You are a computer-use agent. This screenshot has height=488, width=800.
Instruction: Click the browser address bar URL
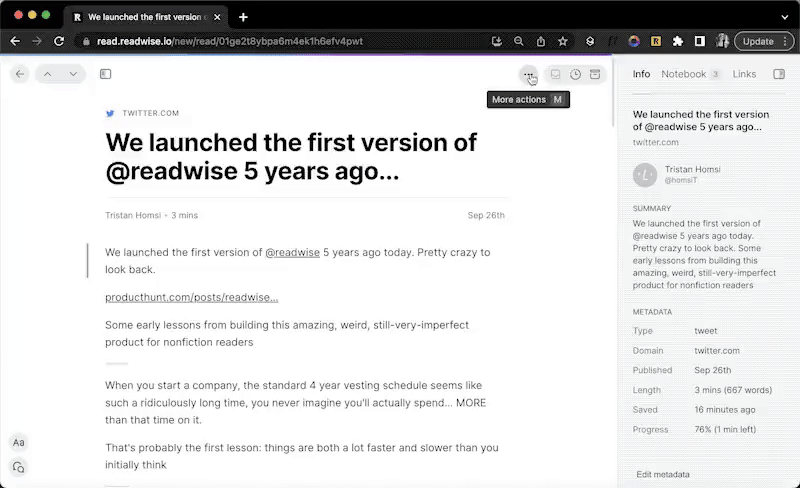230,41
